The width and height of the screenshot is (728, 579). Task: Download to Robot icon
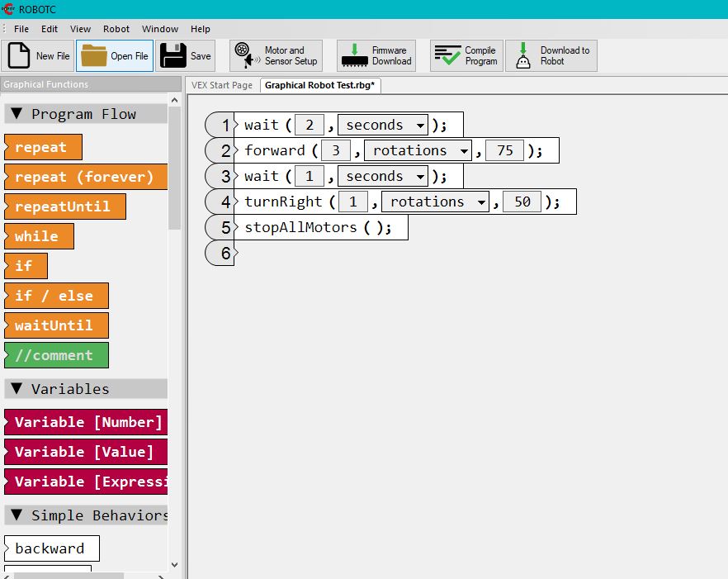522,56
